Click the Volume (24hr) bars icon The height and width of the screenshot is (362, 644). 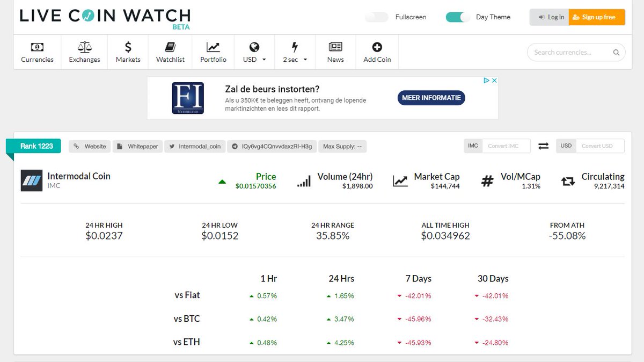click(304, 181)
